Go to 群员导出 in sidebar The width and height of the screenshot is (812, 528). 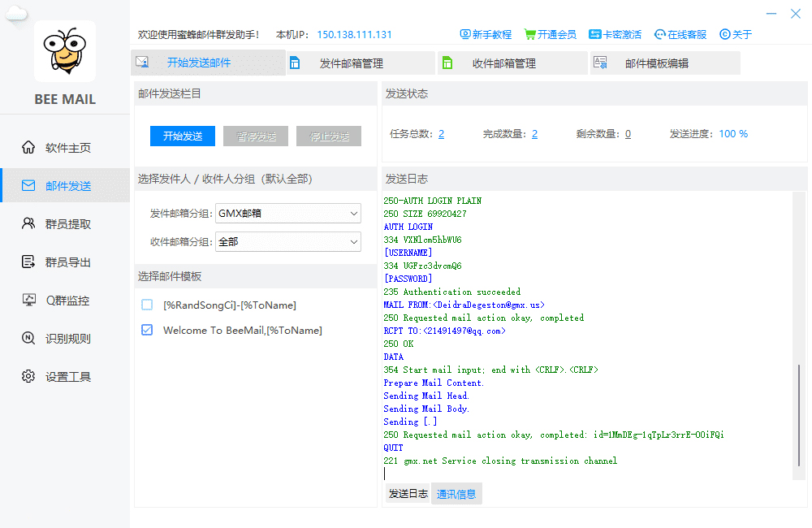65,262
